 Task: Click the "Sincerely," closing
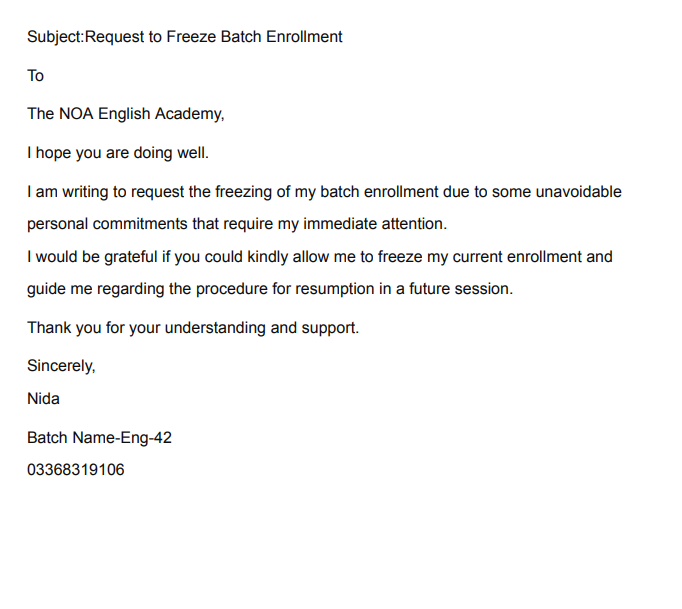tap(61, 366)
